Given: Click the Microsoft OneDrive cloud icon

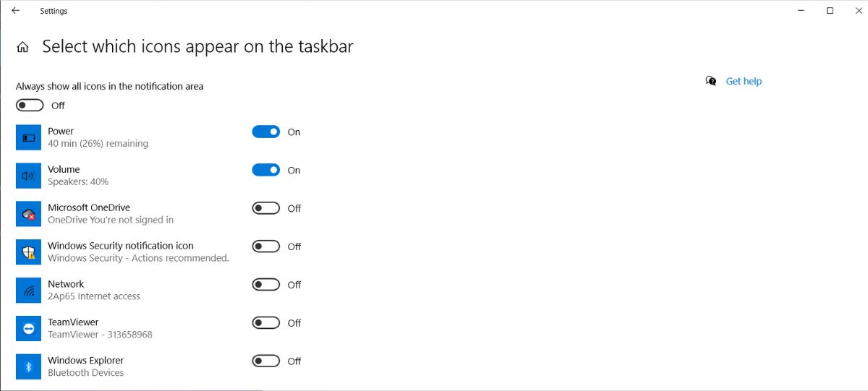Looking at the screenshot, I should point(29,214).
